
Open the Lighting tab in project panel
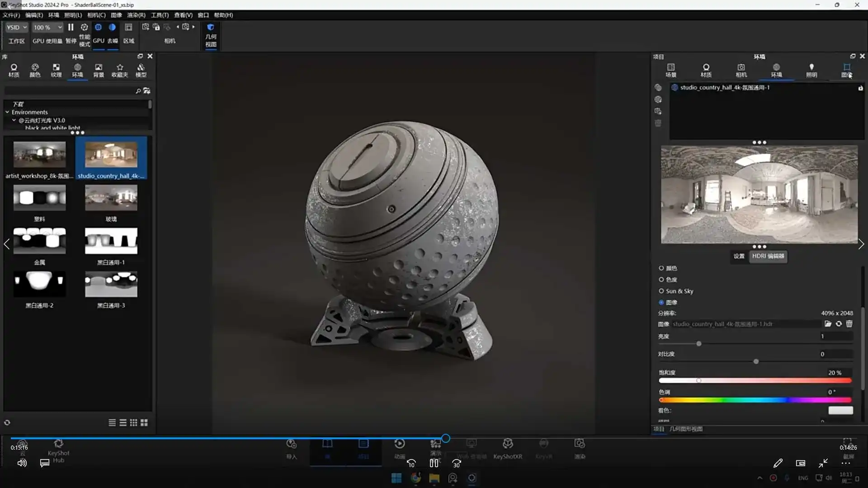tap(811, 70)
